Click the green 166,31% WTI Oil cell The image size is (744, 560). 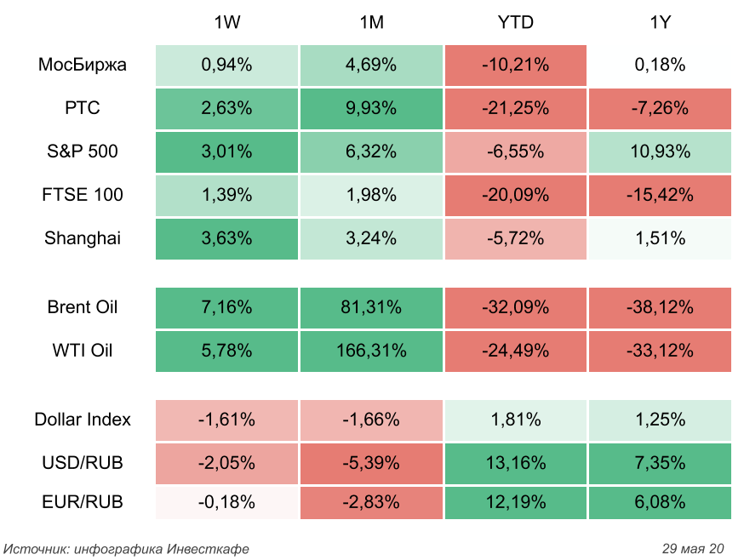pos(372,350)
